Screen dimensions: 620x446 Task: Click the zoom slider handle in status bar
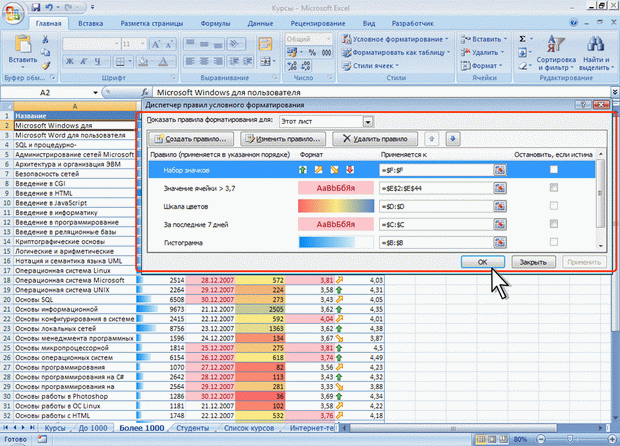[570, 439]
